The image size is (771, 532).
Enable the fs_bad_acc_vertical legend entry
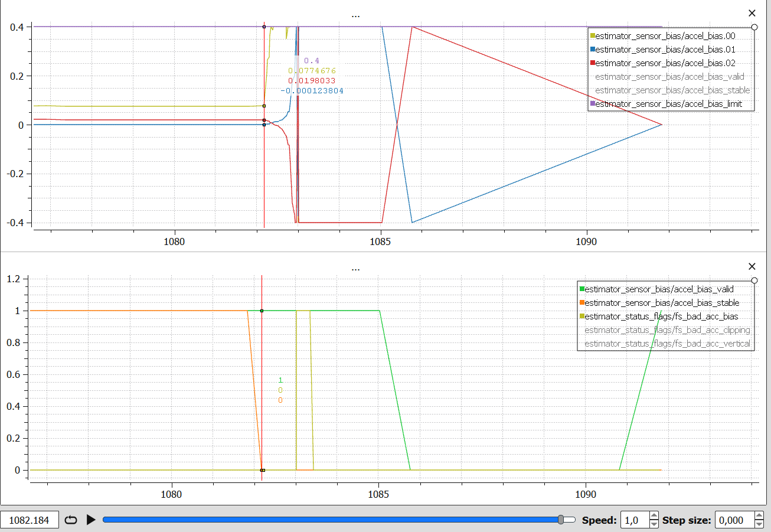(667, 344)
